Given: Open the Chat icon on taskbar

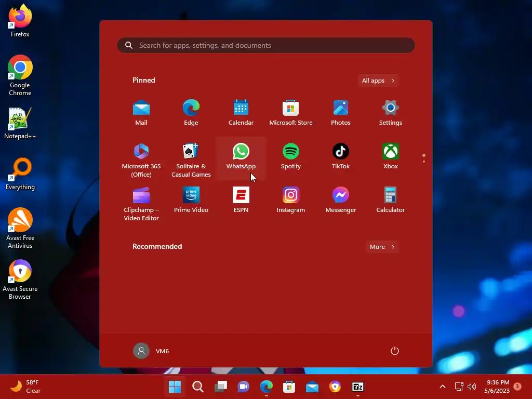Looking at the screenshot, I should tap(243, 387).
